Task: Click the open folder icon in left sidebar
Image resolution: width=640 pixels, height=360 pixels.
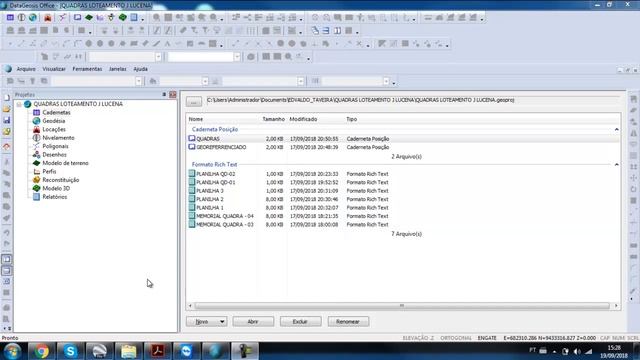Action: coord(7,109)
